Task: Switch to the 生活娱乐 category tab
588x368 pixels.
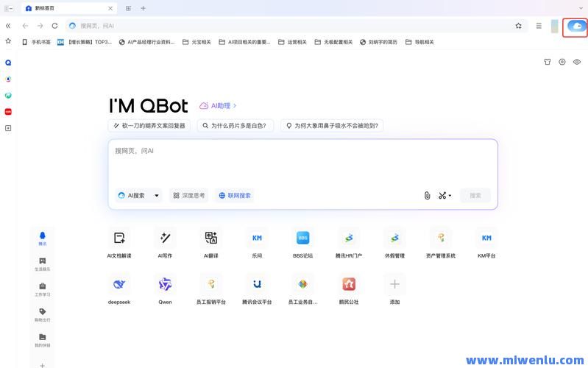Action: pyautogui.click(x=43, y=264)
